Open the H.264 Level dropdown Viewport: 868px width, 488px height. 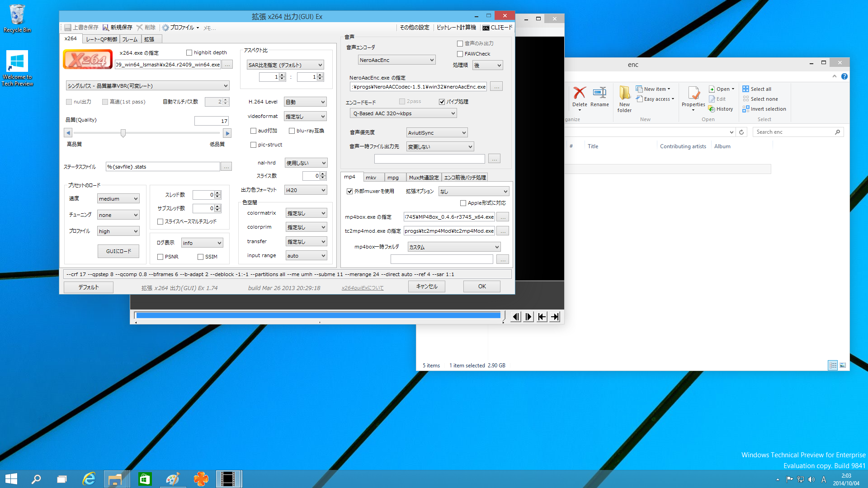(x=305, y=102)
